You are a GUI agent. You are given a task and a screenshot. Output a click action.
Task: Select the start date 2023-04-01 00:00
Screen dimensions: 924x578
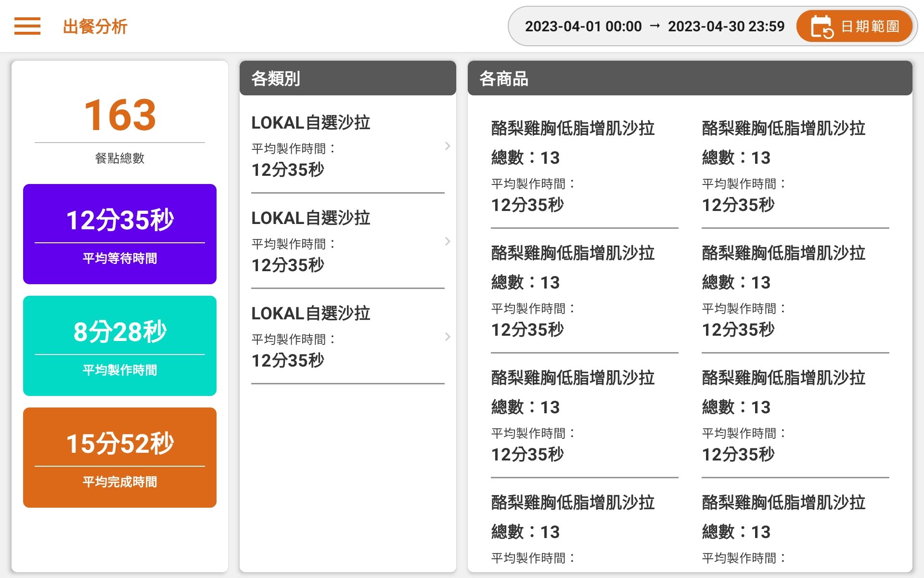583,26
